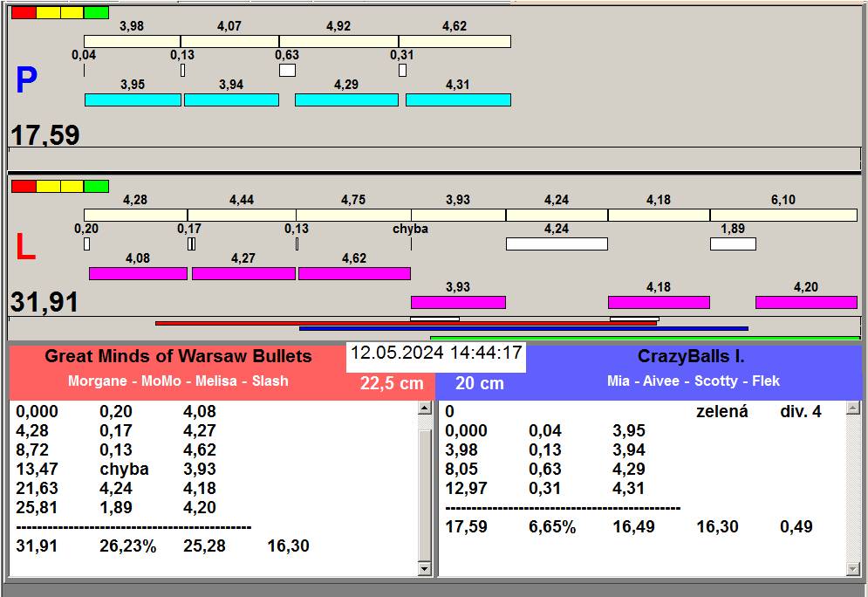Click 'zelená' in CrazyBalls results list
This screenshot has height=597, width=868.
721,411
